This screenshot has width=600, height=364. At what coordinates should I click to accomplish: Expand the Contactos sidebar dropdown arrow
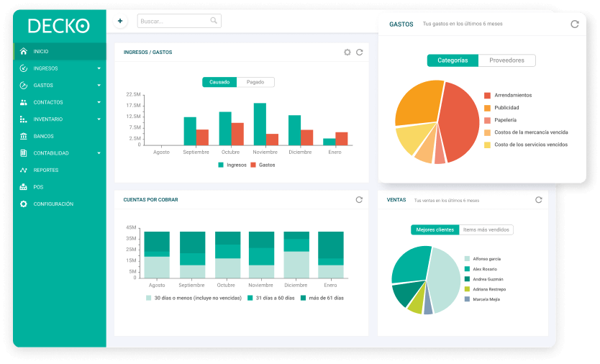(x=99, y=102)
